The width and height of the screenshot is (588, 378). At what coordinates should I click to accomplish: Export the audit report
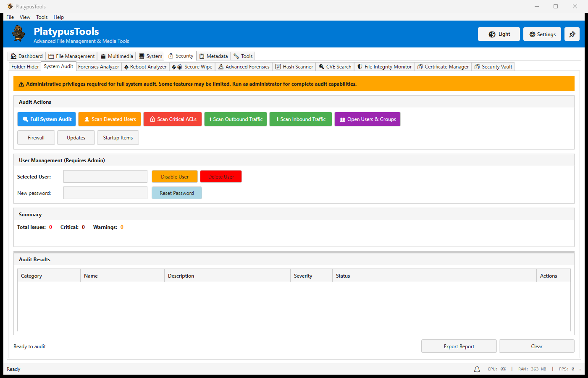tap(459, 346)
